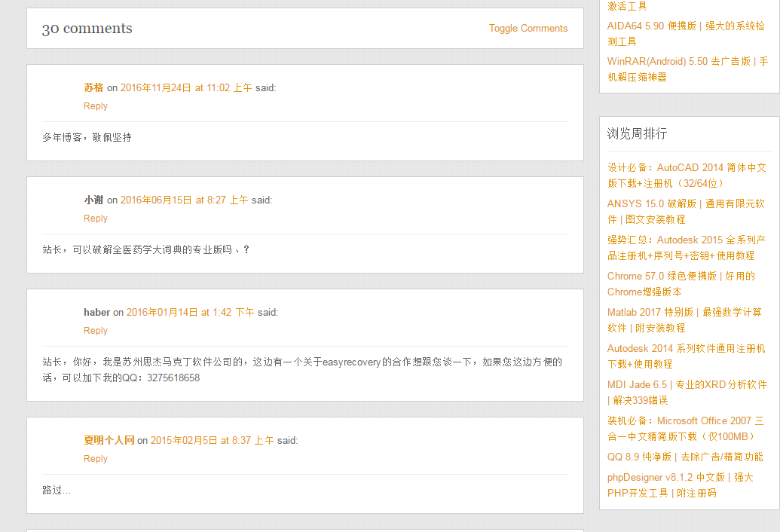
Task: Open ANSYS 15.0 破解版 article
Action: coord(686,211)
